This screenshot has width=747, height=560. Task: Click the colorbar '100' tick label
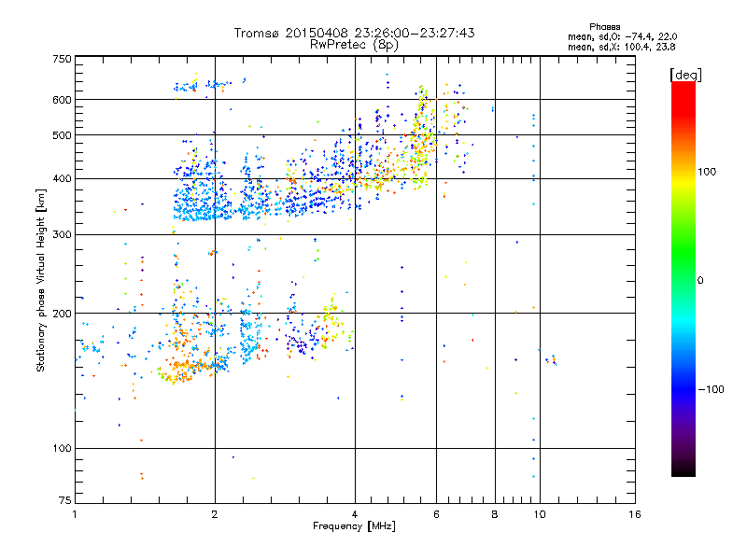point(707,172)
